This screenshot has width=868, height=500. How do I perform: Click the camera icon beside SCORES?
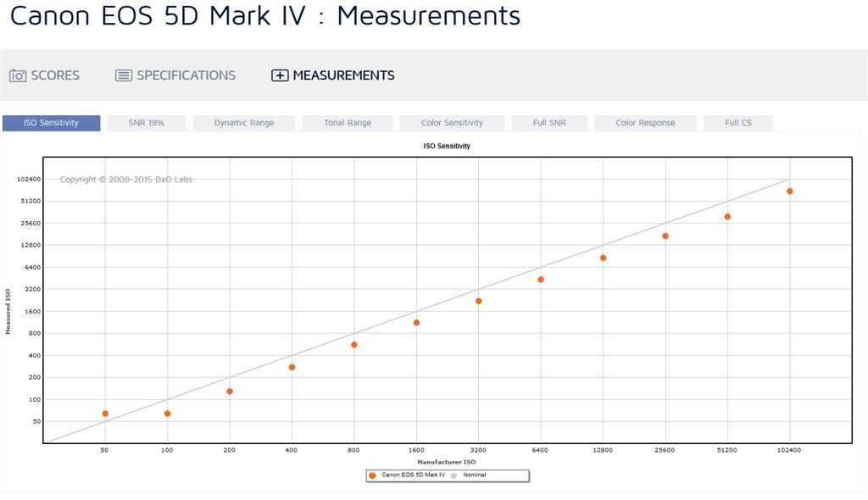pos(18,76)
